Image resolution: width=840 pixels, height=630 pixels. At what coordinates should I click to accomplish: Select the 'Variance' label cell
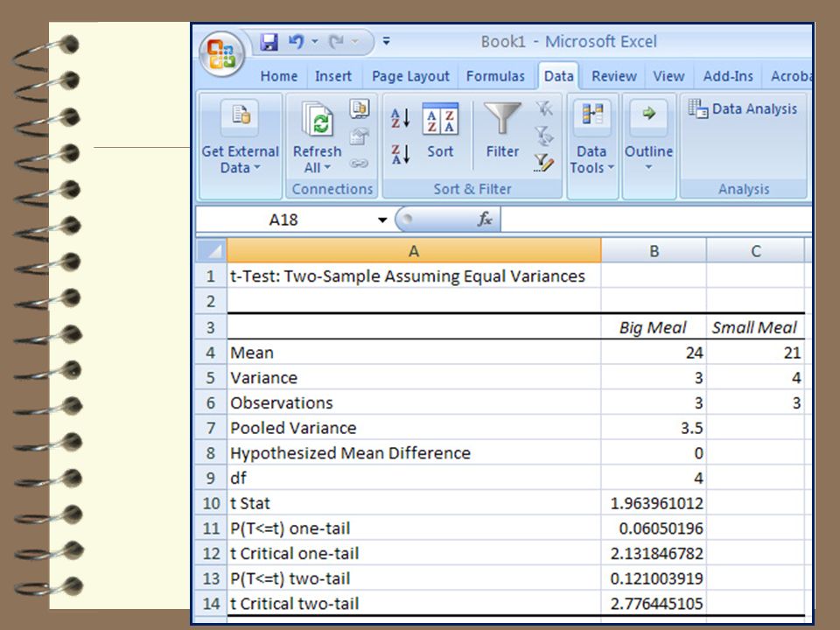[x=414, y=378]
